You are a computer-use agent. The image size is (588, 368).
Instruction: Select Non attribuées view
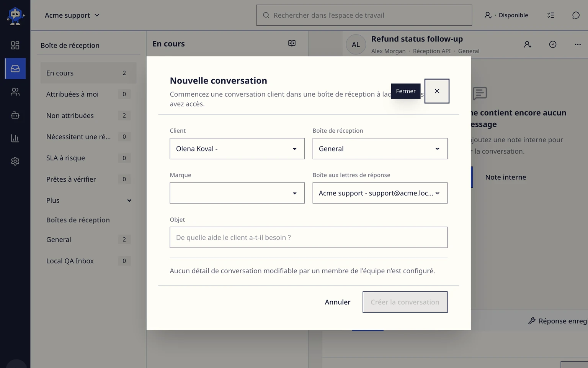pyautogui.click(x=88, y=115)
